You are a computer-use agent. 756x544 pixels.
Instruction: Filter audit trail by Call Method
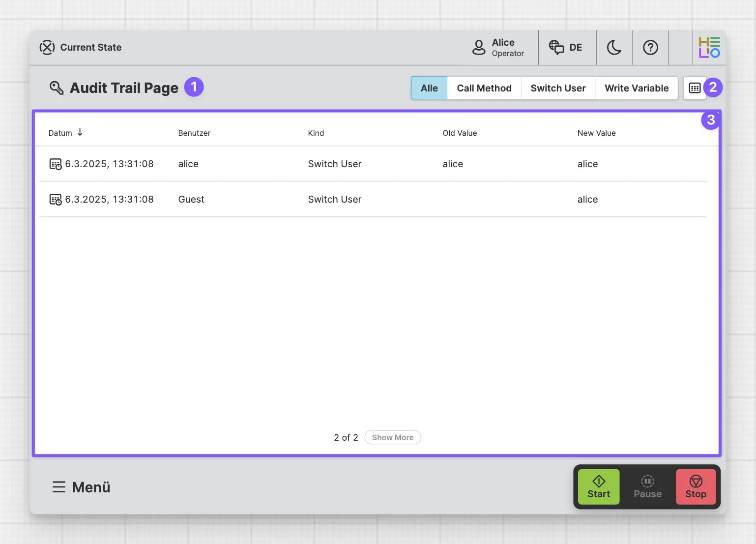tap(484, 88)
